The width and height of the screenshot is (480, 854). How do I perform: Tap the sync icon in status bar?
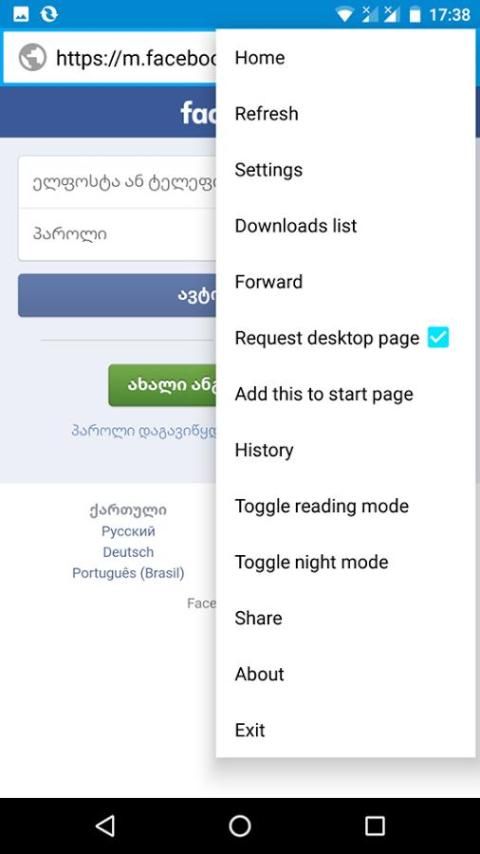click(x=49, y=14)
